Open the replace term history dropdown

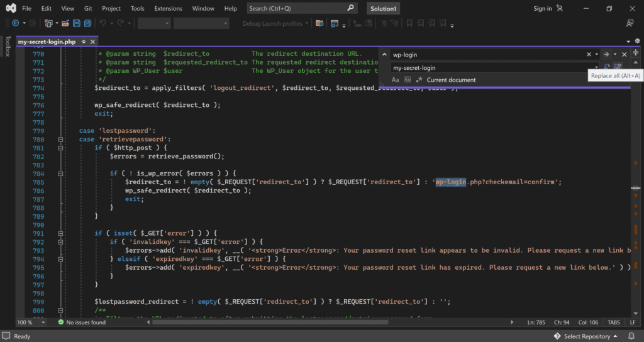596,67
